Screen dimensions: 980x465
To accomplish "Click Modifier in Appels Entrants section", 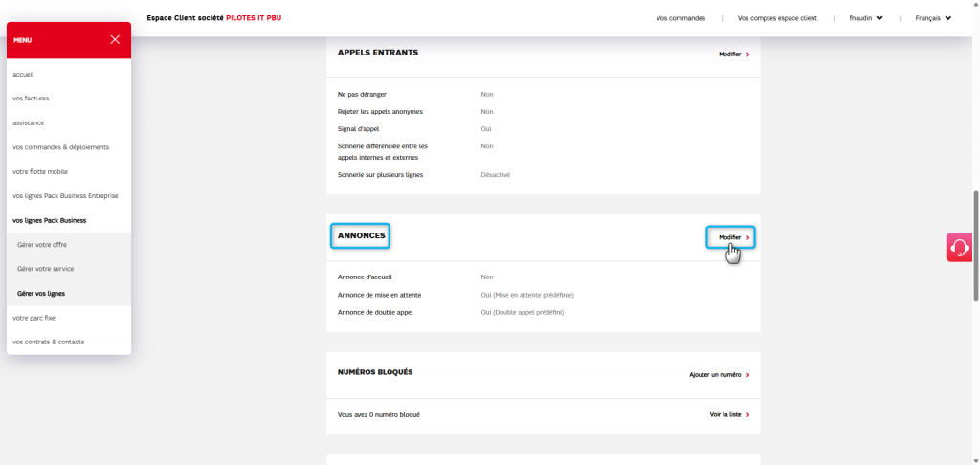I will click(x=733, y=55).
